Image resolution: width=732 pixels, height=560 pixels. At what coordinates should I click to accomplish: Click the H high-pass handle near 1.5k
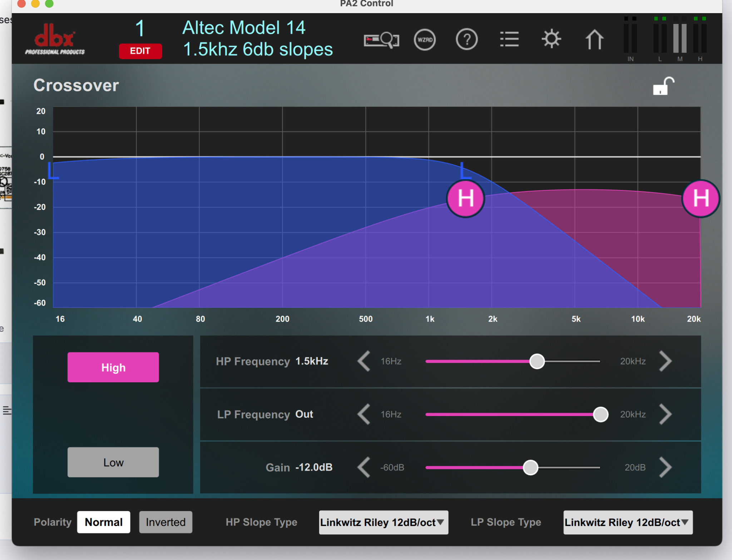tap(465, 198)
